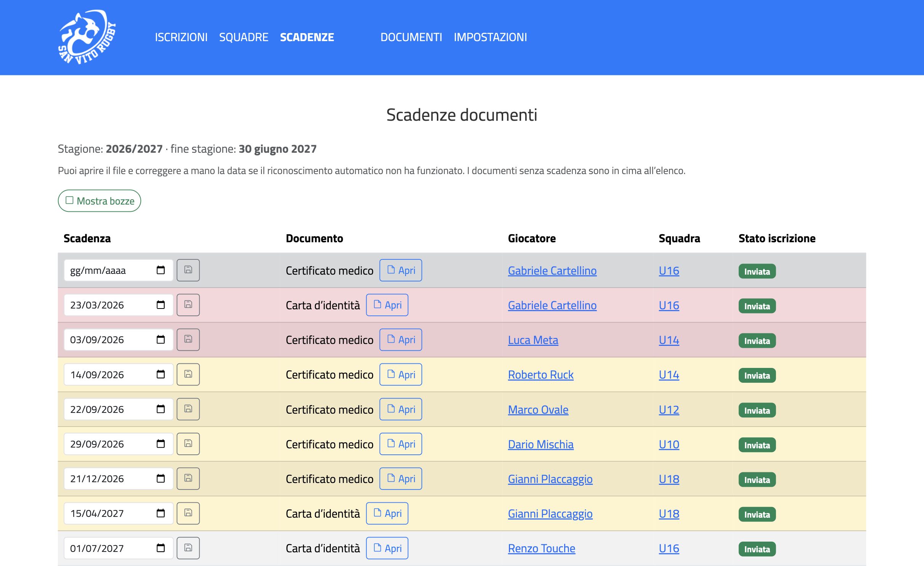Open calendar picker for 14/09/2026 date

(161, 374)
